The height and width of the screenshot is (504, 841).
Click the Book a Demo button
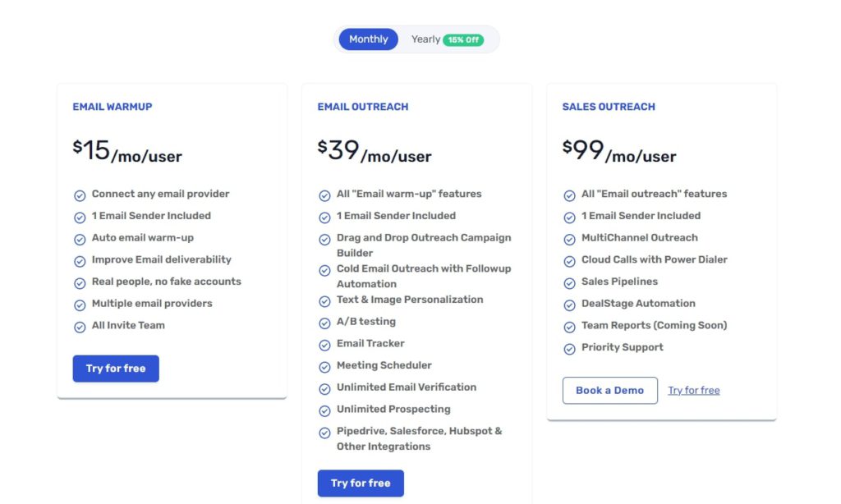[610, 391]
